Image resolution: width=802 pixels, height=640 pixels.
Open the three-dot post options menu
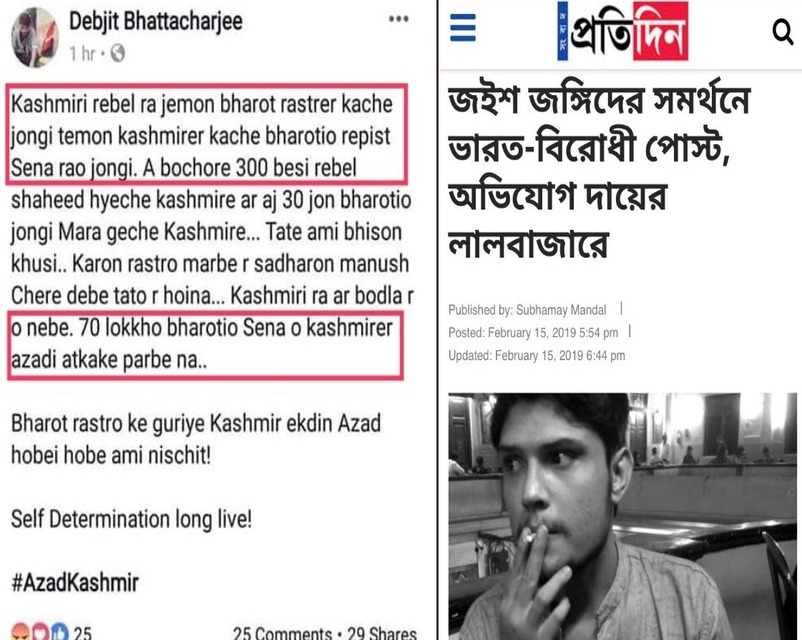[x=398, y=19]
